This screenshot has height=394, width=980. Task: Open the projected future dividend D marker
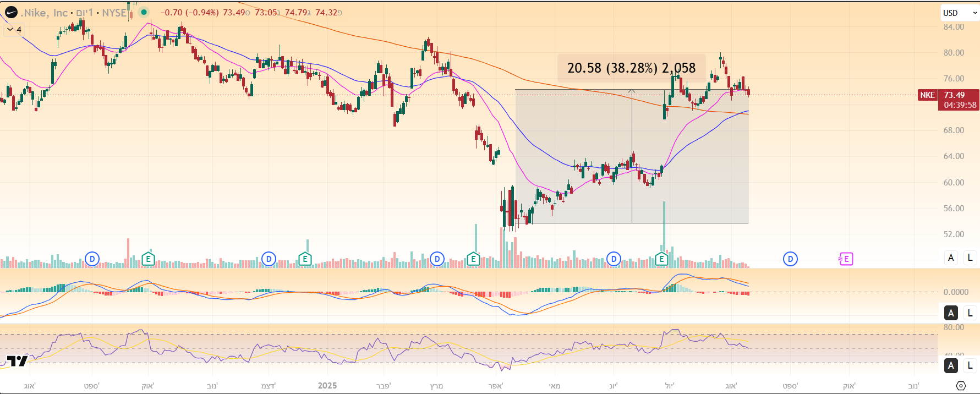tap(790, 259)
